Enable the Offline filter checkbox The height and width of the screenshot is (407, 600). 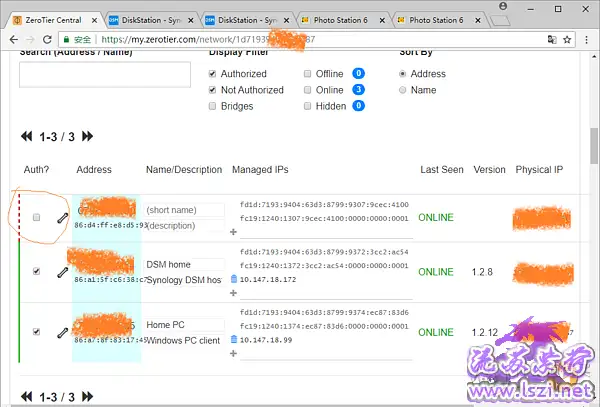coord(307,73)
